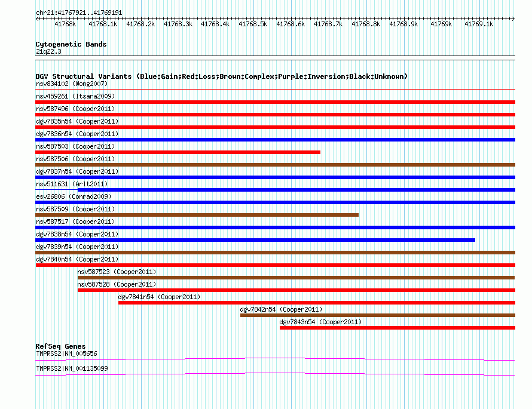This screenshot has width=532, height=409.
Task: Select the dgv7841n54 red loss bar
Action: click(x=317, y=303)
